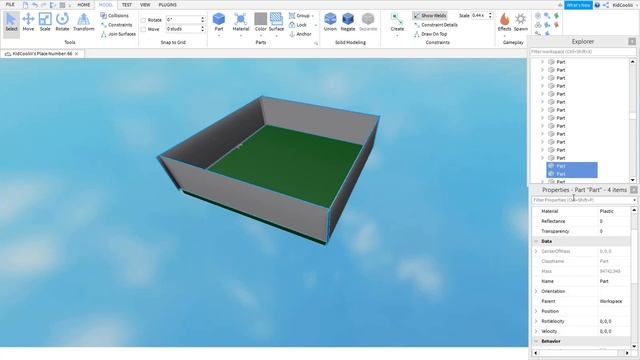The height and width of the screenshot is (360, 640).
Task: Select the Rotate tool
Action: coord(62,22)
